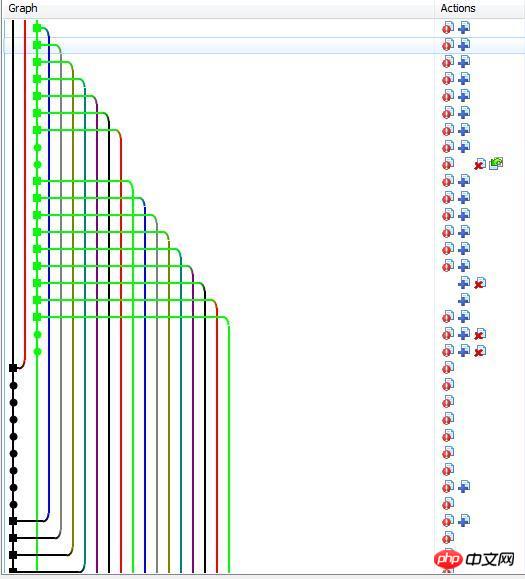Click the modified icon in the row with the replaced icon
Screen dimensions: 525x579
coord(448,164)
